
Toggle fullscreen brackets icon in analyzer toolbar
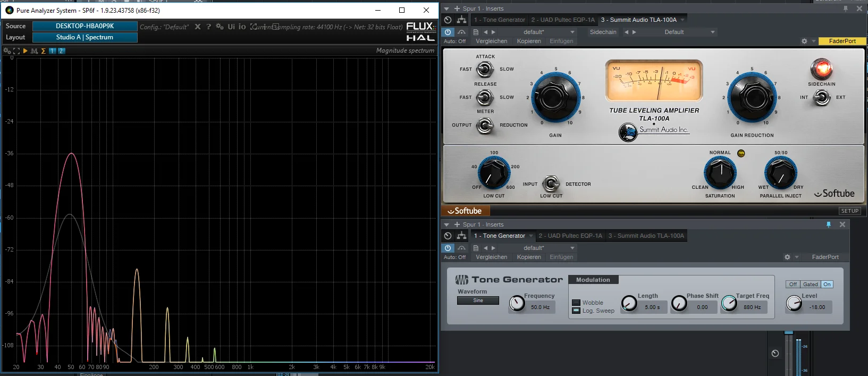16,51
